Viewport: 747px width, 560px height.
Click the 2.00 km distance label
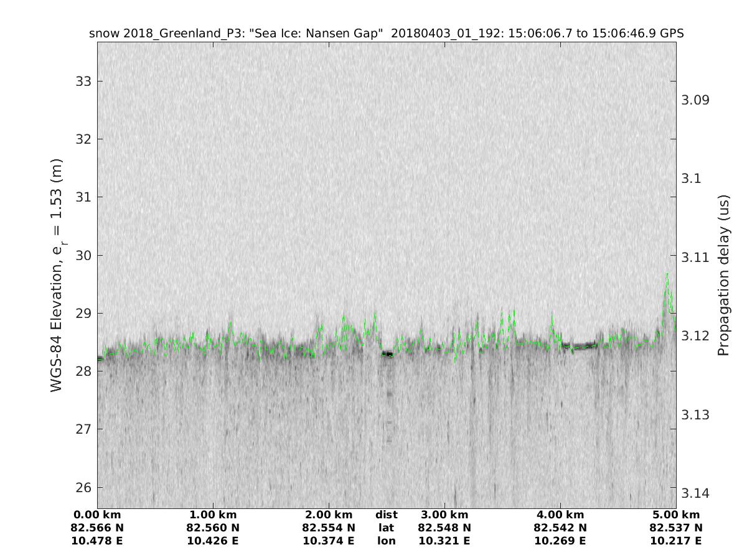click(x=329, y=515)
